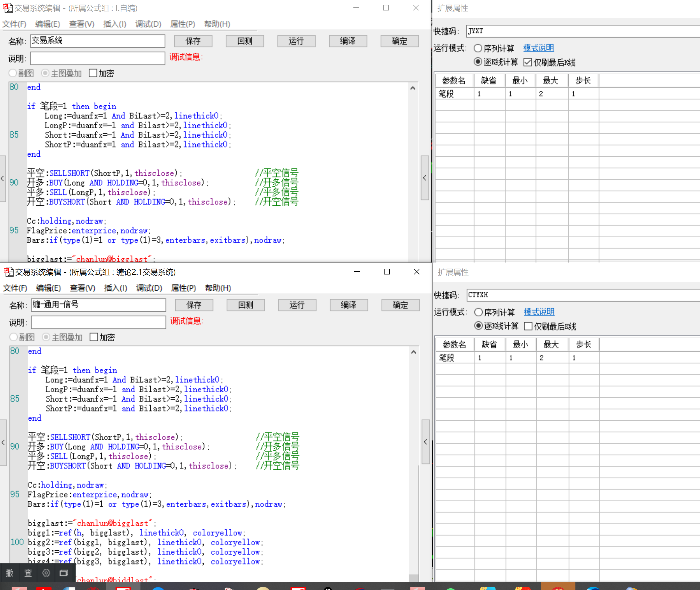This screenshot has height=590, width=700.
Task: Click app icon in I.自编 editor title bar
Action: 8,8
